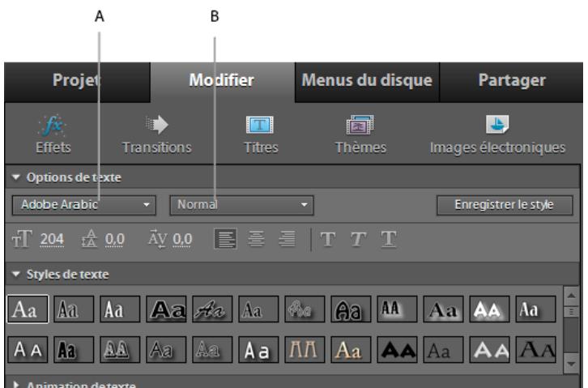Viewport: 588px width, 388px height.
Task: Toggle underline T text formatting
Action: click(x=389, y=239)
